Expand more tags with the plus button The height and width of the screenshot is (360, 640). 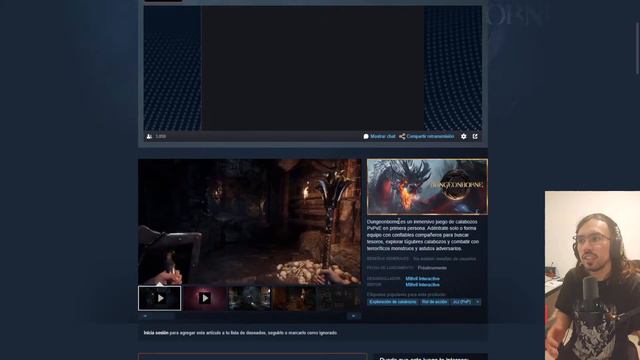click(477, 302)
